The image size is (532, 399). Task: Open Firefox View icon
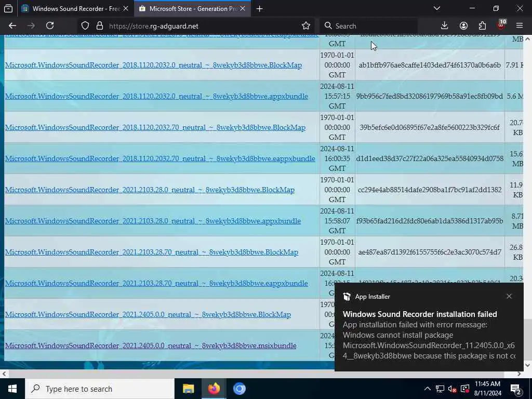click(8, 9)
